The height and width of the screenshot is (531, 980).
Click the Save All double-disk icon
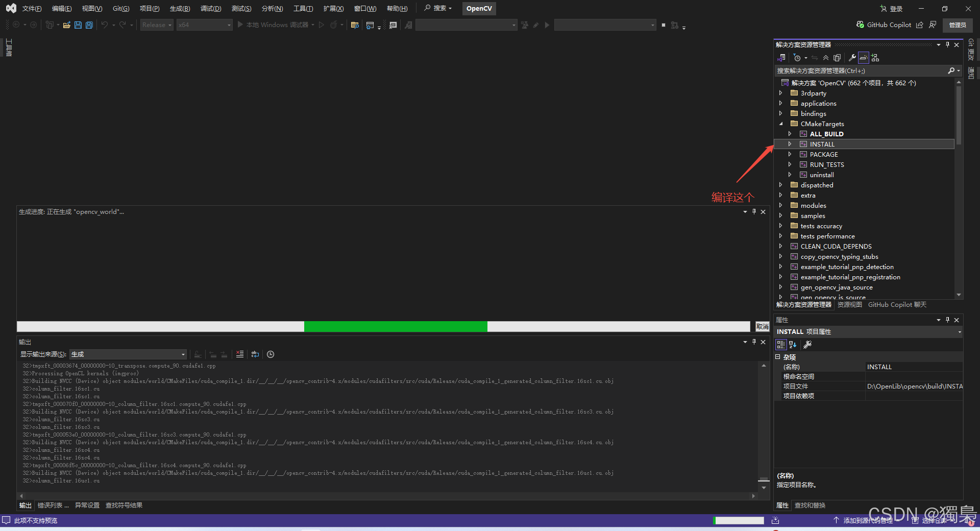89,25
